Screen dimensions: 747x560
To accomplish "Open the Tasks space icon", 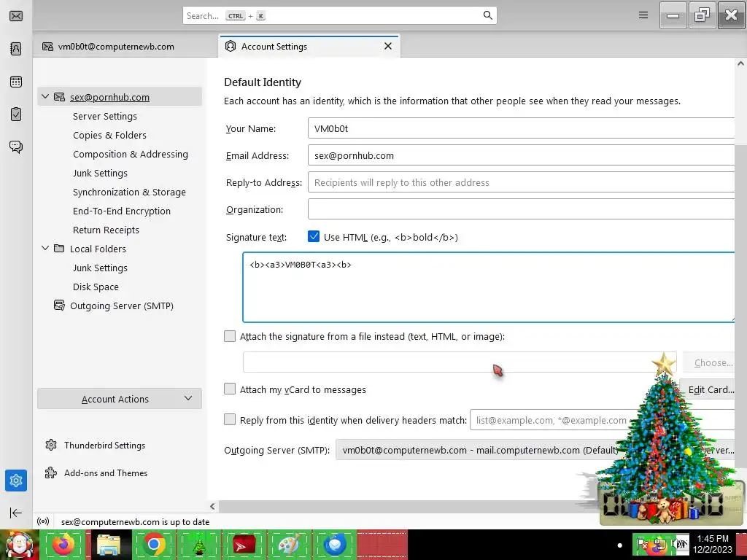I will click(16, 114).
